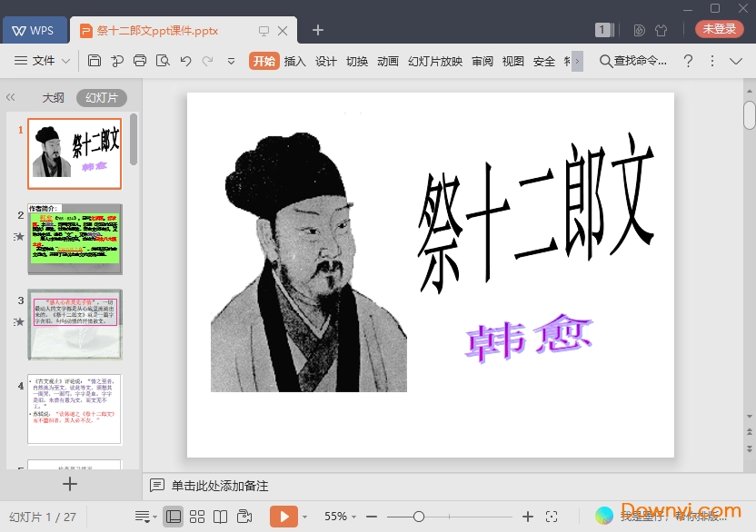The image size is (756, 532).
Task: Select the 设计 ribbon tab
Action: pos(326,61)
